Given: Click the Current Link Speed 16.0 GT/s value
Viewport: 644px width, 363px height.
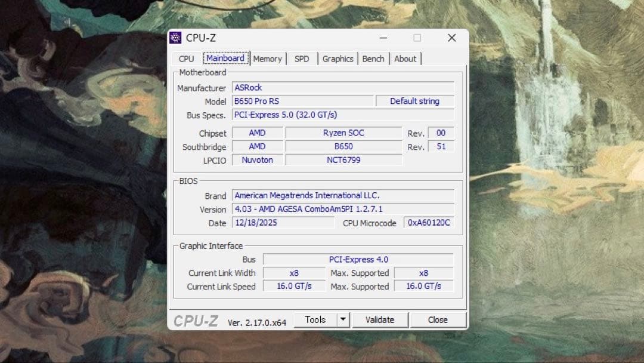Looking at the screenshot, I should point(294,286).
